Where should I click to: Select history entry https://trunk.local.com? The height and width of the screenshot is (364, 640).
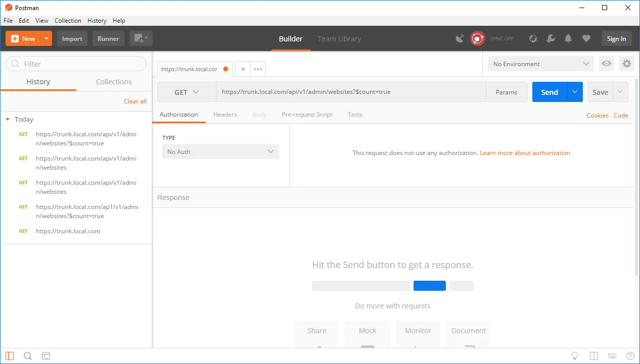(x=68, y=231)
